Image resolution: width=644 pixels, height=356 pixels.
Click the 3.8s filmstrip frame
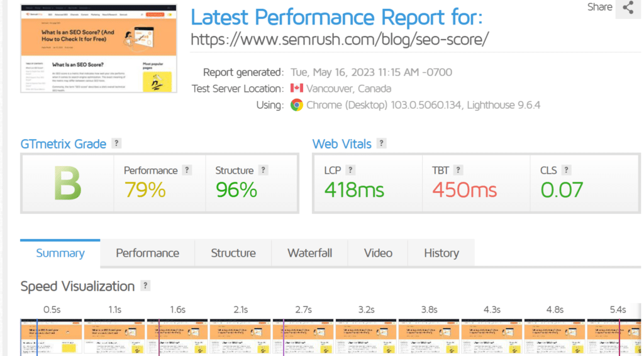(429, 338)
